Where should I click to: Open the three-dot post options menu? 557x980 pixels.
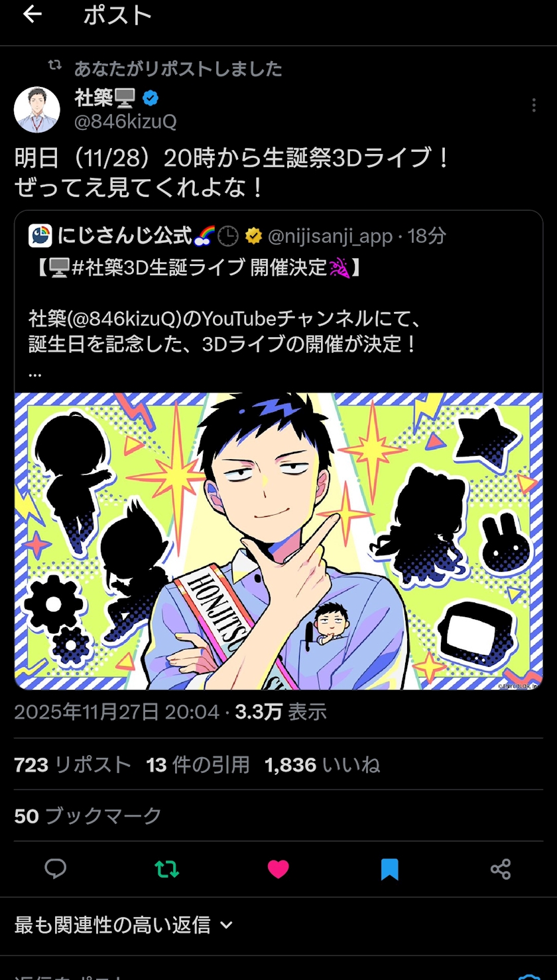click(x=534, y=105)
